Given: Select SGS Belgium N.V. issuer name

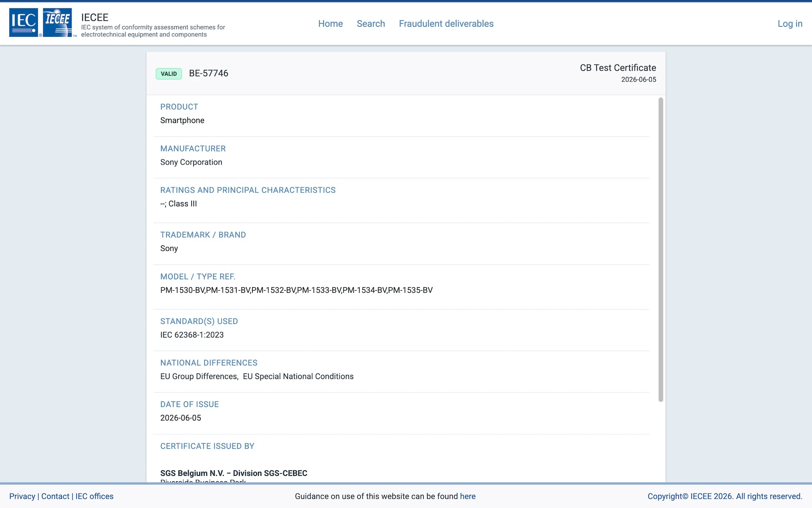Looking at the screenshot, I should pos(234,473).
